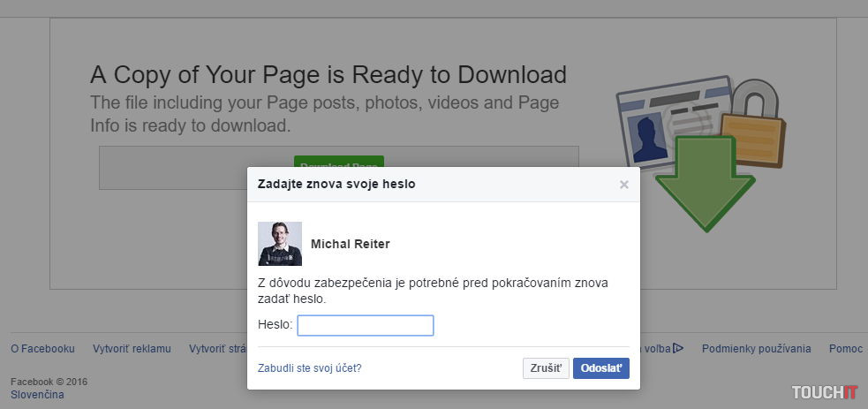Focus the Heslo password field
Screen dimensions: 868x409
coord(366,326)
